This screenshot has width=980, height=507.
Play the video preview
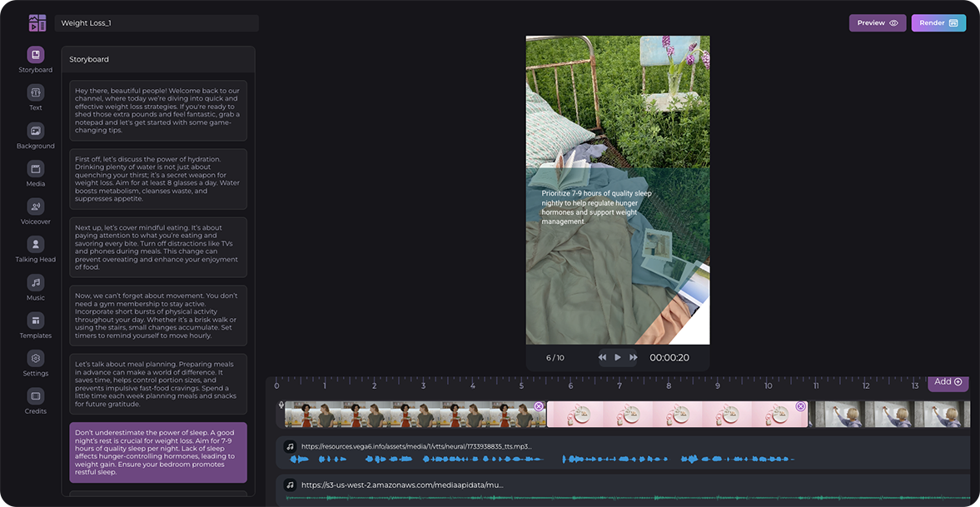pos(617,357)
